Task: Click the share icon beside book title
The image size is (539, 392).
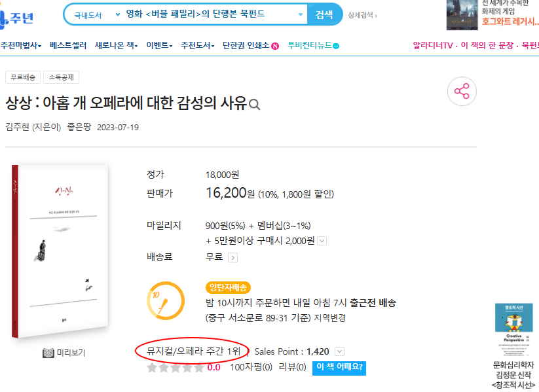Action: [x=462, y=92]
